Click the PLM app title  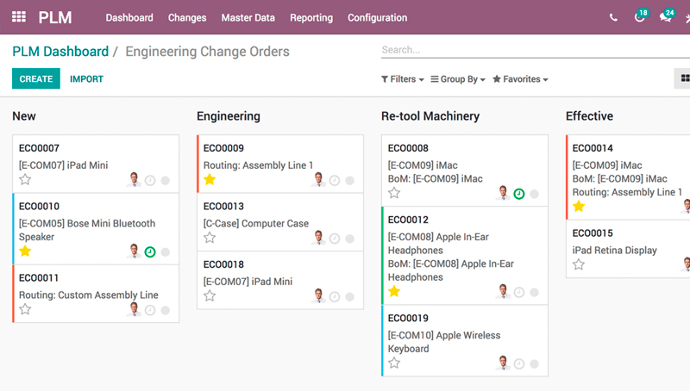(55, 18)
